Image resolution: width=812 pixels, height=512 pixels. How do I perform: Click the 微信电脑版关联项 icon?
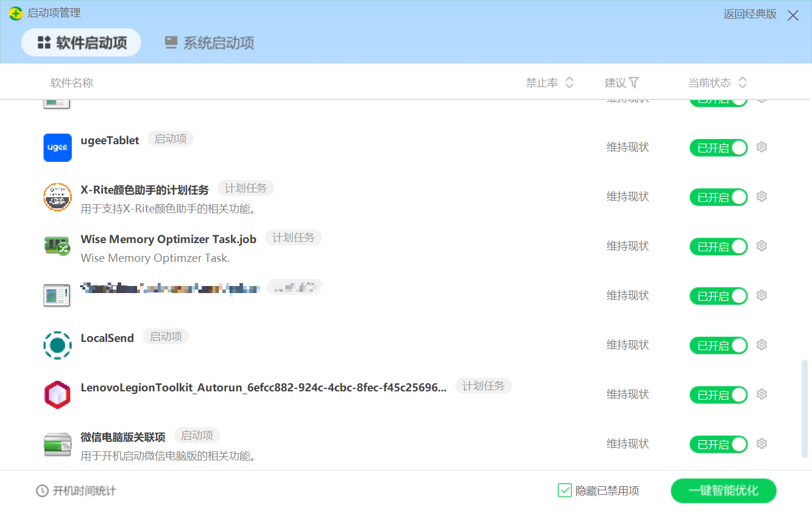[58, 444]
